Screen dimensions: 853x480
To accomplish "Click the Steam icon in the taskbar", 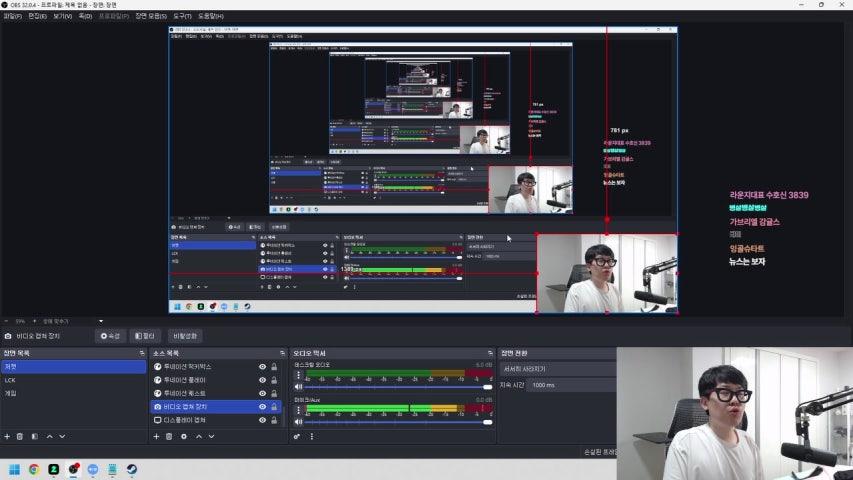I will pos(131,468).
